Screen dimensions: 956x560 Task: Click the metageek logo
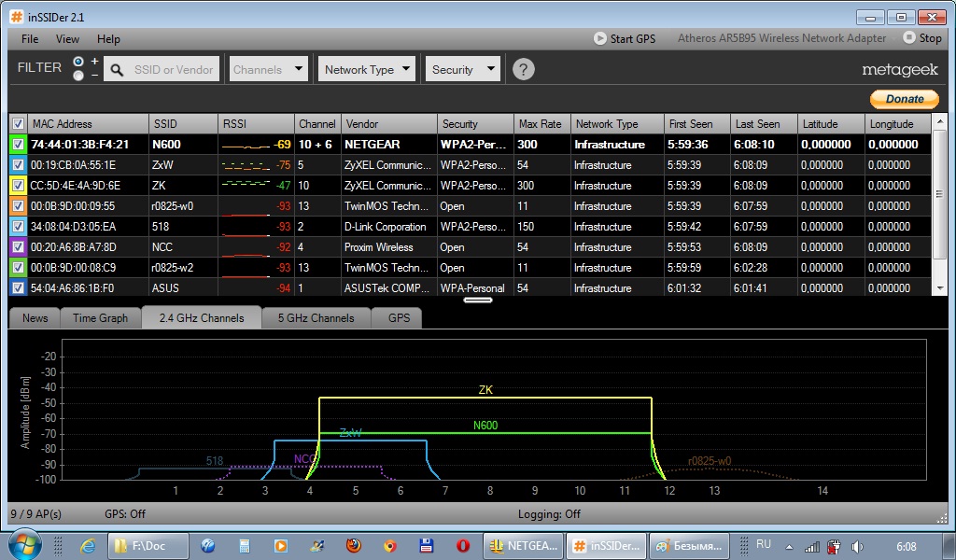click(899, 70)
